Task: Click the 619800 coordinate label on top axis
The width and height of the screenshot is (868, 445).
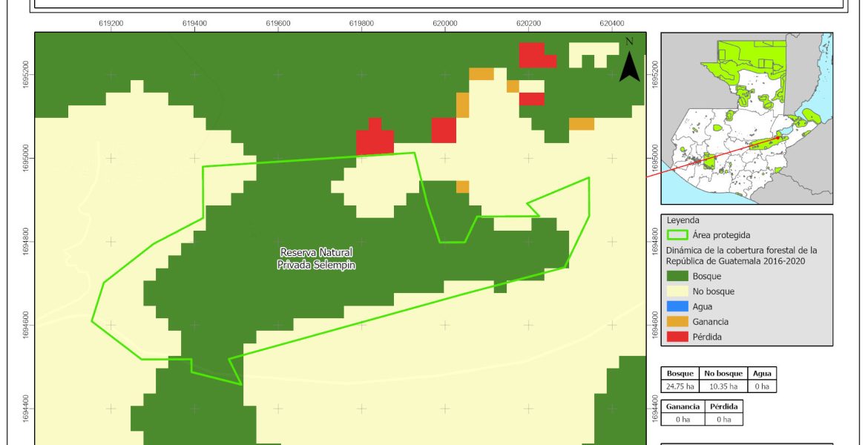Action: coord(361,23)
